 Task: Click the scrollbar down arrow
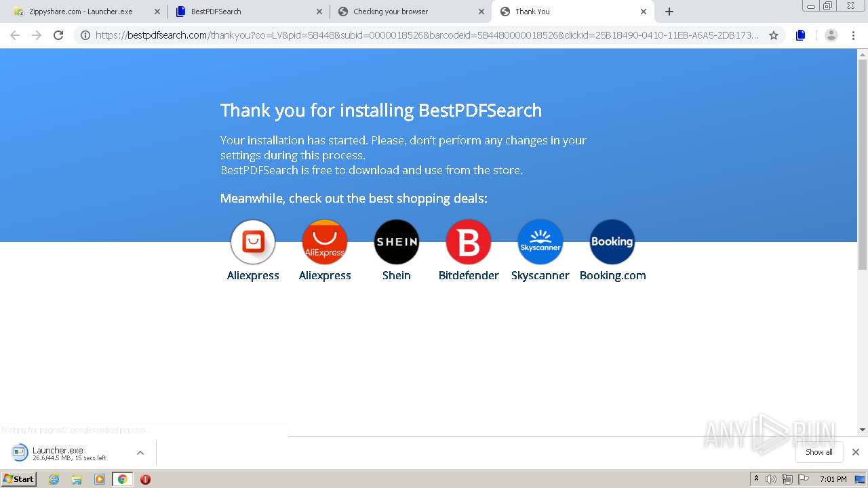(863, 430)
